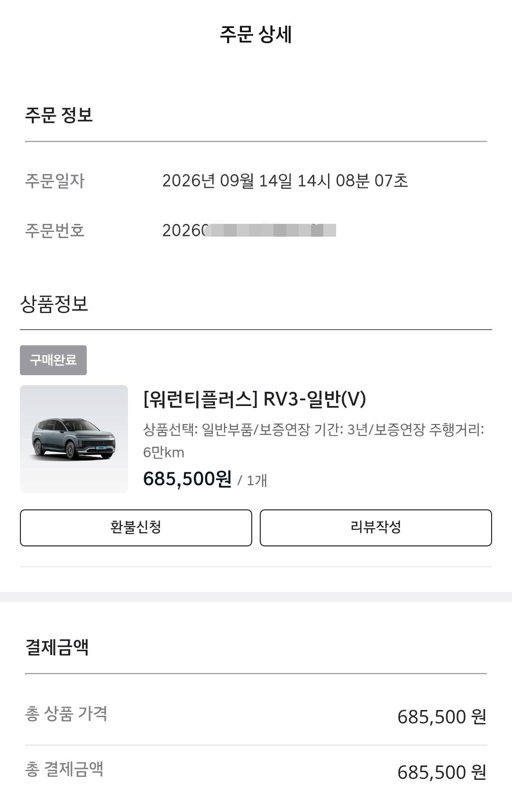This screenshot has width=512, height=812.
Task: Click the 주문번호 label
Action: click(x=55, y=231)
